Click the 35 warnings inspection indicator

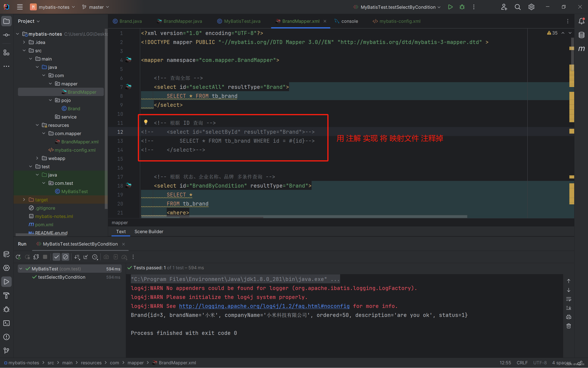552,33
